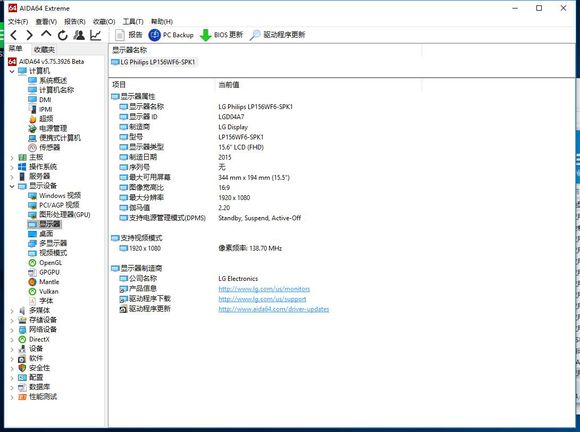Screen dimensions: 580x432
Task: Open 电源管理 power management item
Action: coord(48,128)
